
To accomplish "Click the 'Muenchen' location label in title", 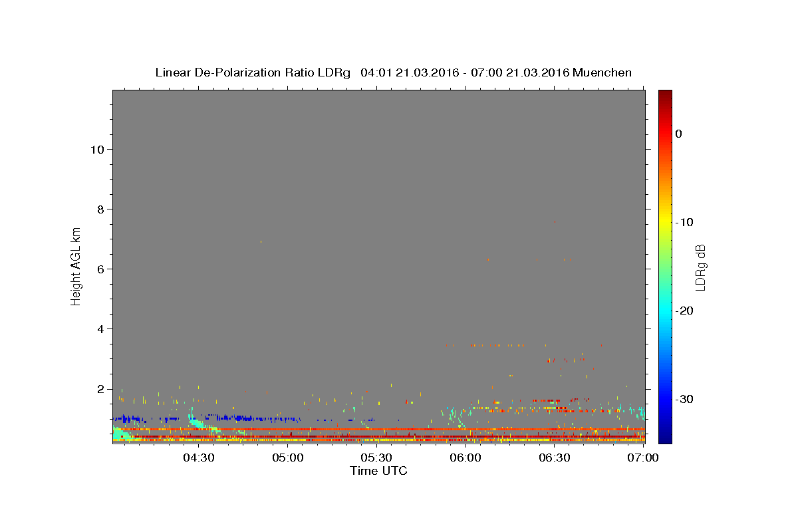I will click(602, 72).
